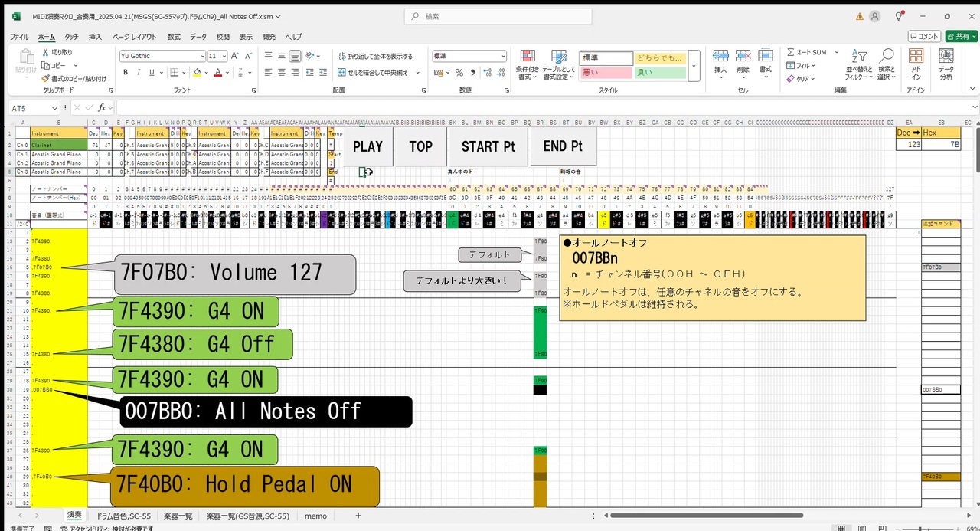Increase indent icon
The width and height of the screenshot is (980, 531).
point(324,73)
